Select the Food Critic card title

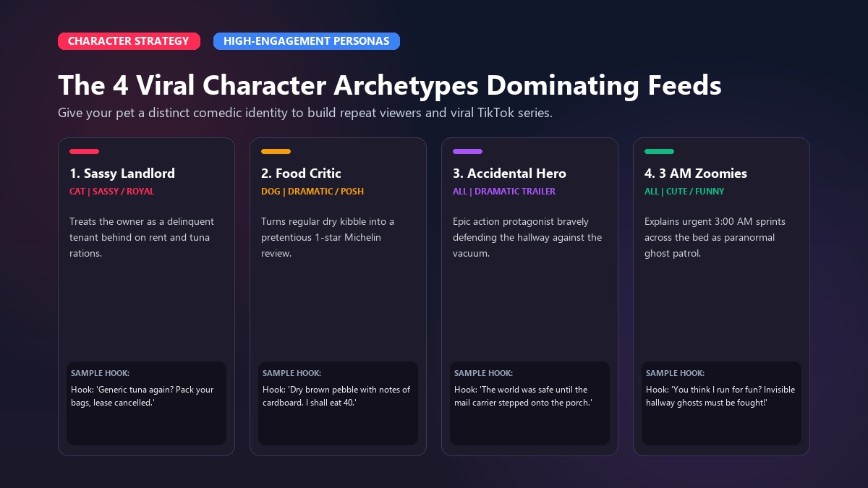tap(301, 174)
